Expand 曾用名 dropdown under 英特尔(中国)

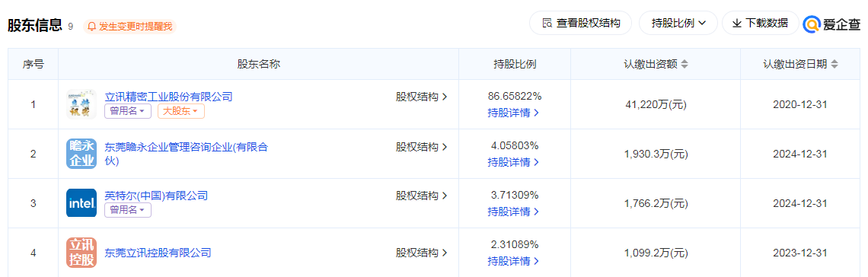(x=128, y=210)
